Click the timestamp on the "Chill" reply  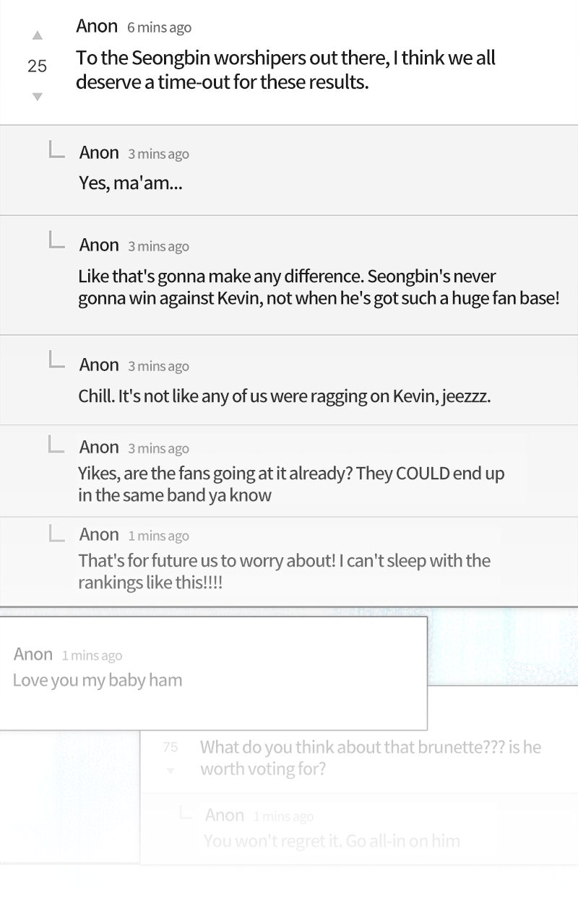[x=158, y=366]
